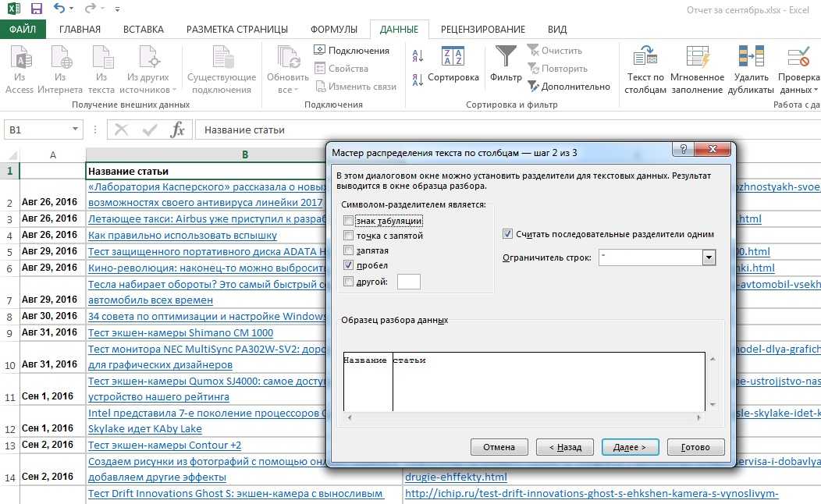Click preview horizontal scrollbar right arrow
Image resolution: width=821 pixels, height=504 pixels.
698,417
